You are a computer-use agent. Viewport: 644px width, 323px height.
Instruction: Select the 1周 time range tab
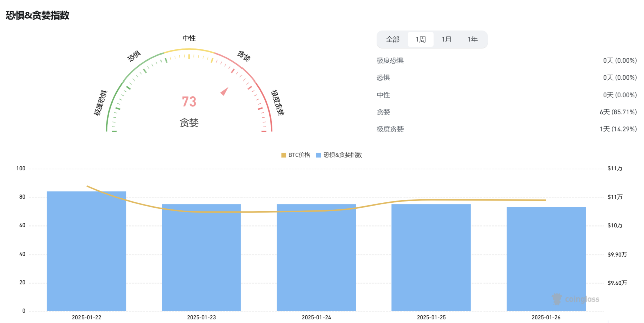[421, 39]
